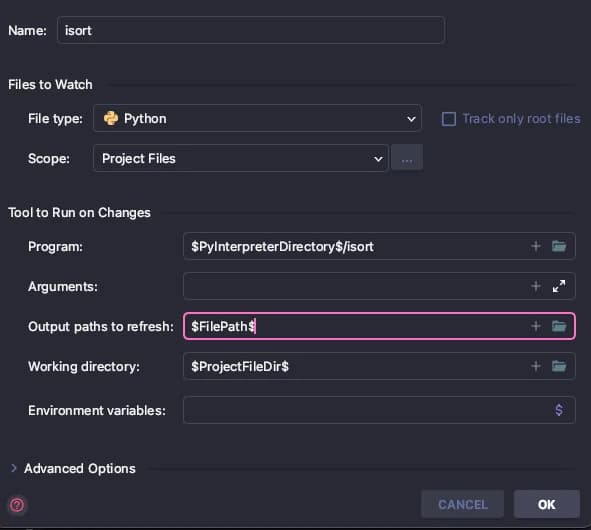Browse folder for Output paths to refresh
This screenshot has width=591, height=530.
click(x=559, y=326)
